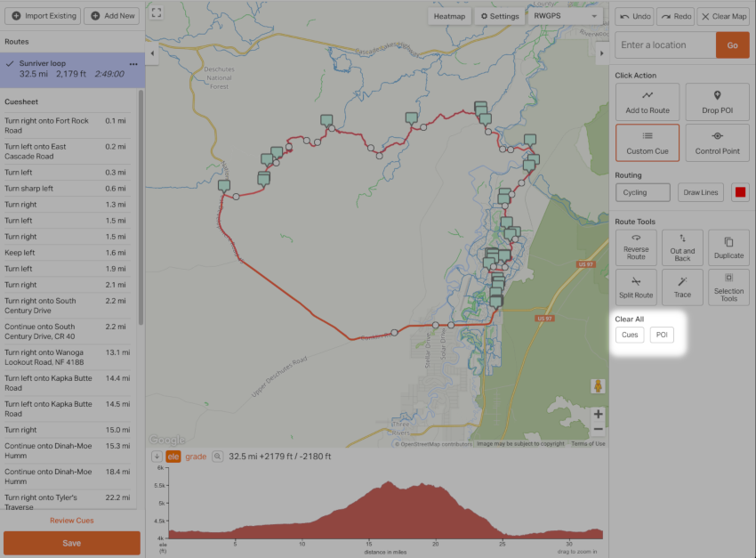The image size is (756, 558).
Task: Zoom in the map with plus
Action: [598, 414]
